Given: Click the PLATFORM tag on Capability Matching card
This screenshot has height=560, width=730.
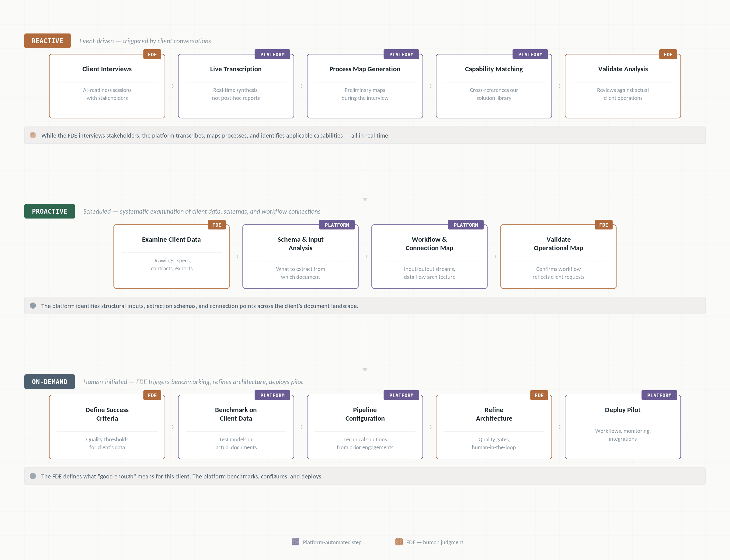Looking at the screenshot, I should click(x=530, y=54).
